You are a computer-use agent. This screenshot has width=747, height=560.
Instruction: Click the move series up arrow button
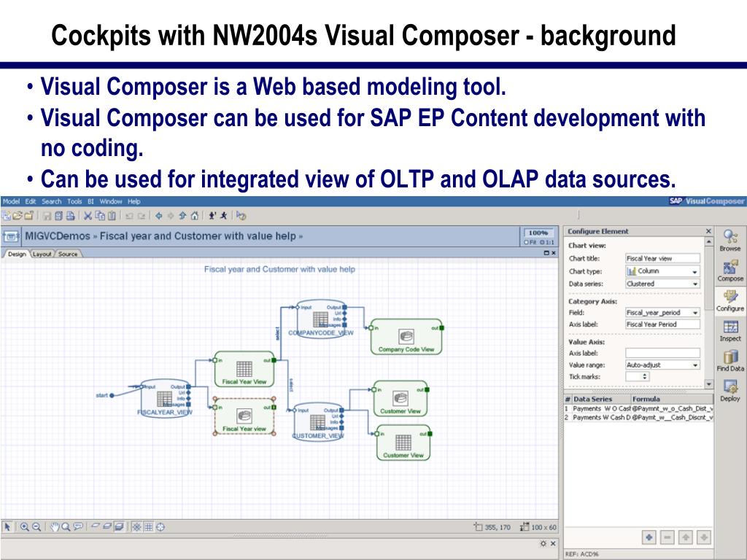coord(686,537)
